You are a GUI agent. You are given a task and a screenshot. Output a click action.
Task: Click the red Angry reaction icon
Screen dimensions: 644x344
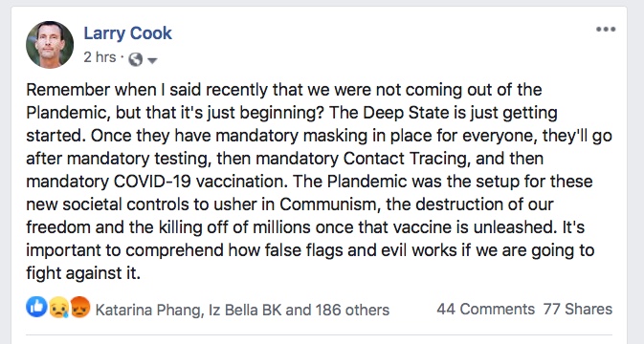(x=79, y=307)
